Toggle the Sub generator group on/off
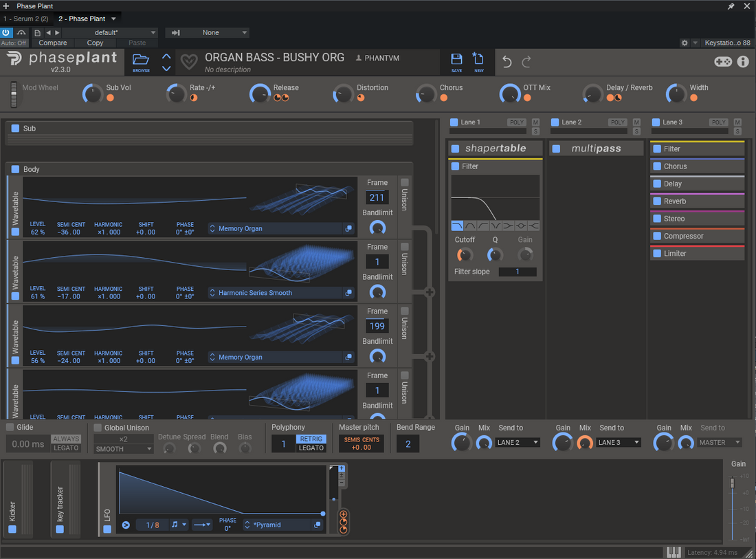756x559 pixels. (x=15, y=129)
